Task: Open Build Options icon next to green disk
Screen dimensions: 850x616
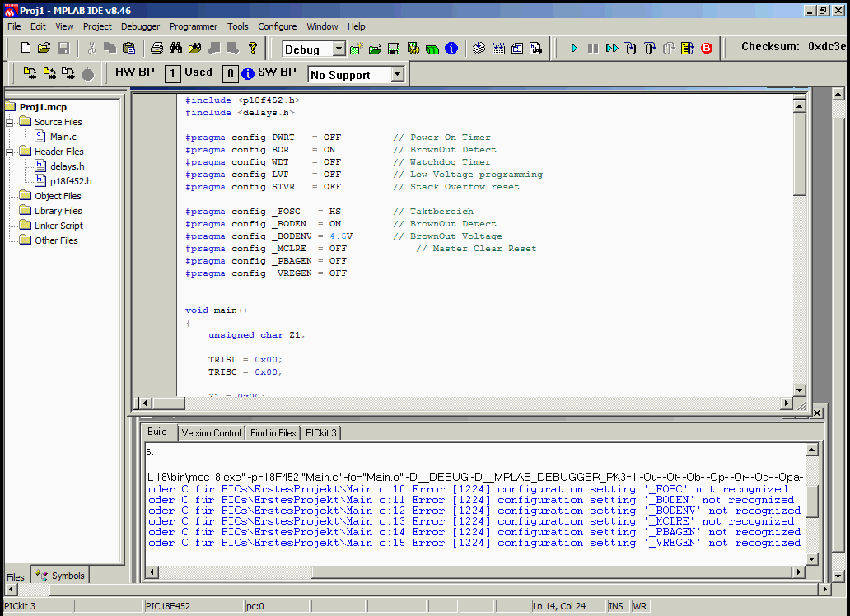Action: 413,49
